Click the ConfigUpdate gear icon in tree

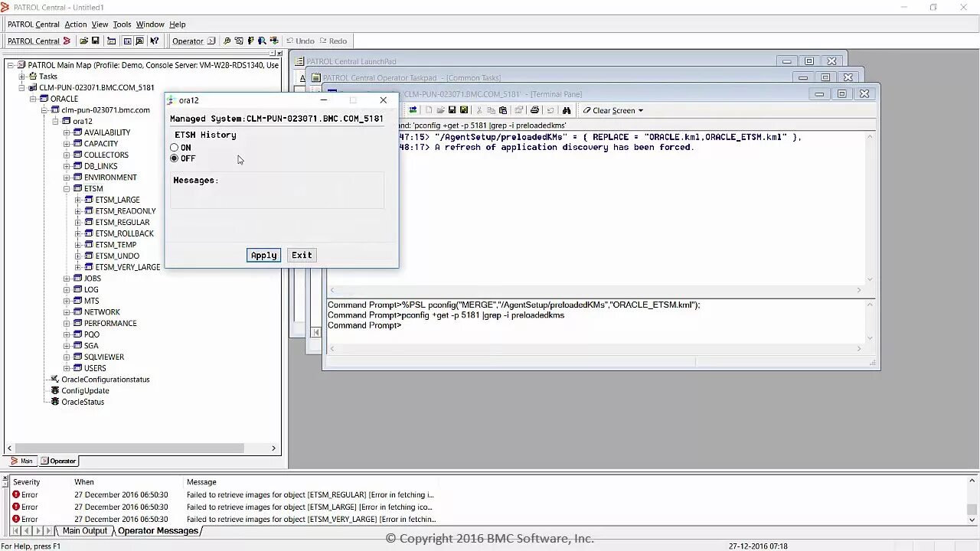pyautogui.click(x=55, y=390)
